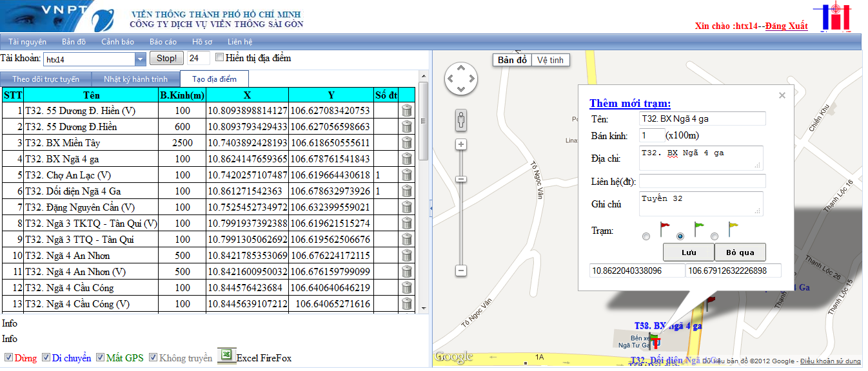This screenshot has width=868, height=371.
Task: Switch the map to Vệ tinh view
Action: pyautogui.click(x=550, y=60)
